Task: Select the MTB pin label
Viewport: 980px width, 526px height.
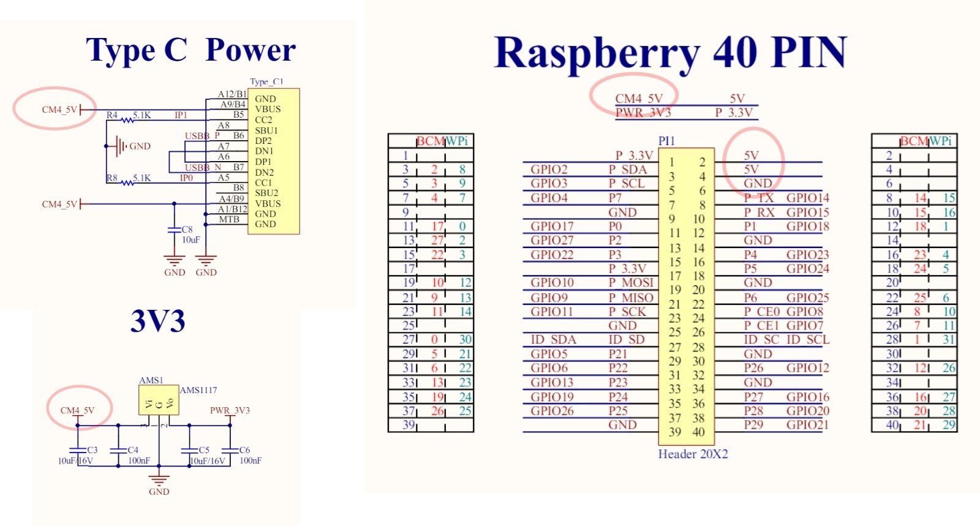Action: 229,219
